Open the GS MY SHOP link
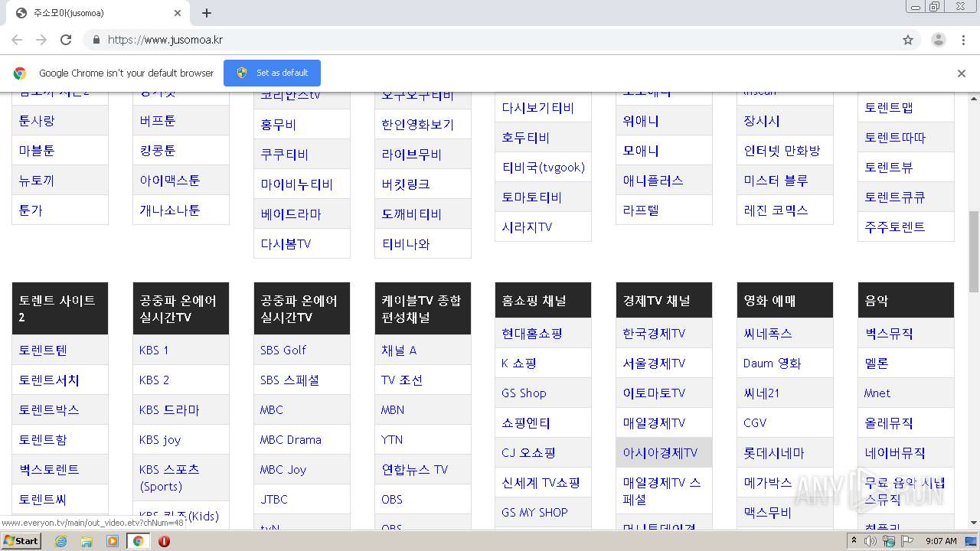The width and height of the screenshot is (980, 551). click(535, 512)
